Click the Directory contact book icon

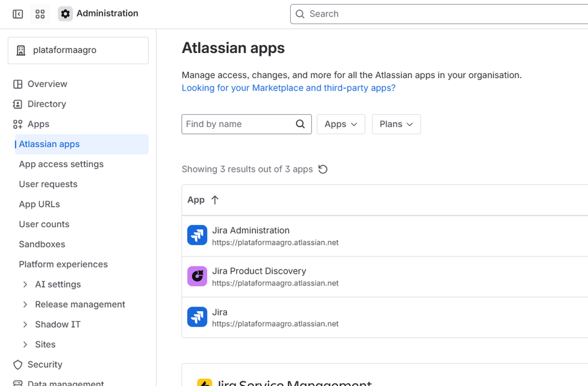[x=18, y=104]
